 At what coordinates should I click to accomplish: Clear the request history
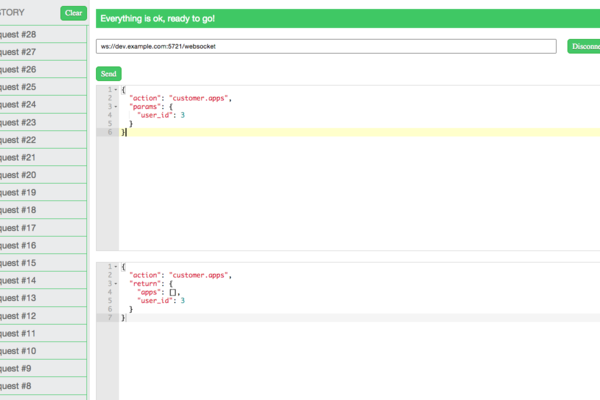coord(73,13)
